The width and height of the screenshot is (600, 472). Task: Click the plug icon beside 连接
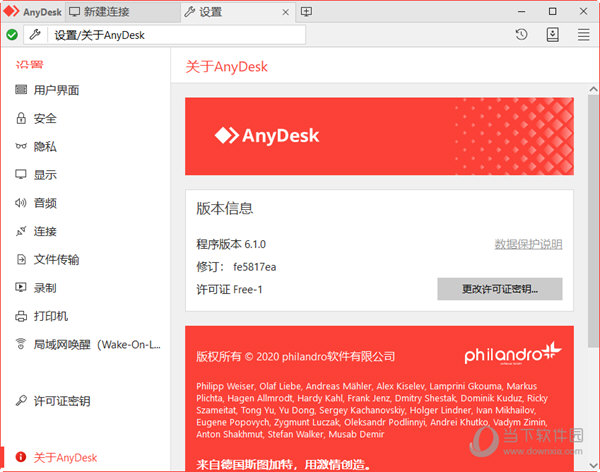[x=21, y=231]
